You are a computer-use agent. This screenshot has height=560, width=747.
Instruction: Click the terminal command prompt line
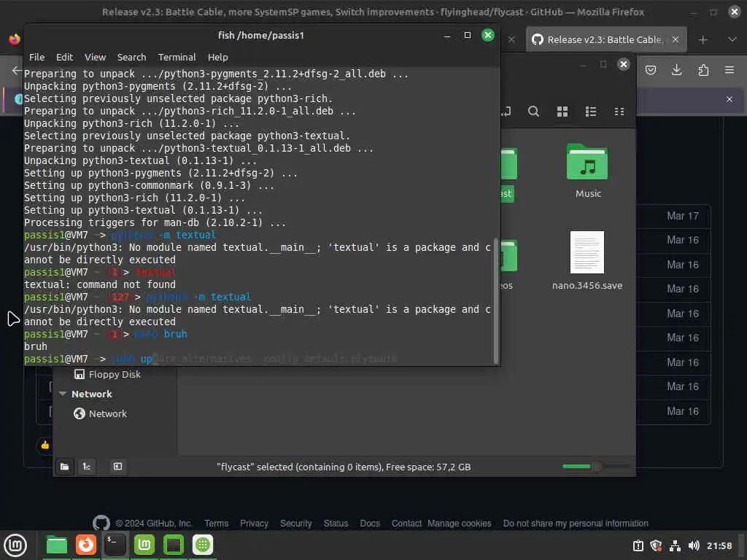click(258, 359)
